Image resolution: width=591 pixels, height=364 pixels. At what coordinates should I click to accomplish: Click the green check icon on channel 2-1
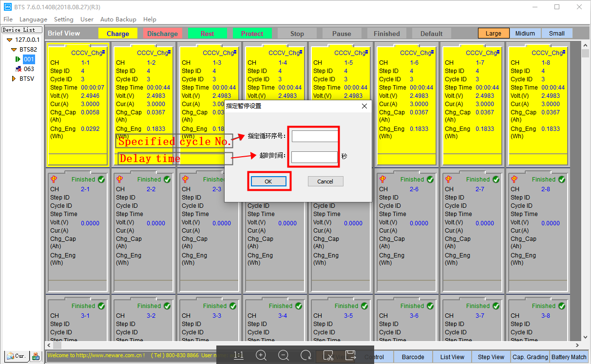(101, 180)
